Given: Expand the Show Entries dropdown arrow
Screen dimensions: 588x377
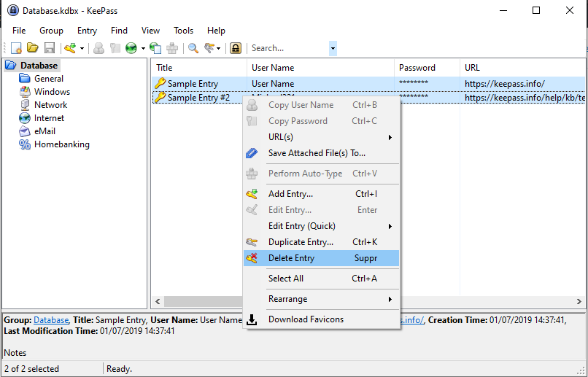Looking at the screenshot, I should pos(218,48).
